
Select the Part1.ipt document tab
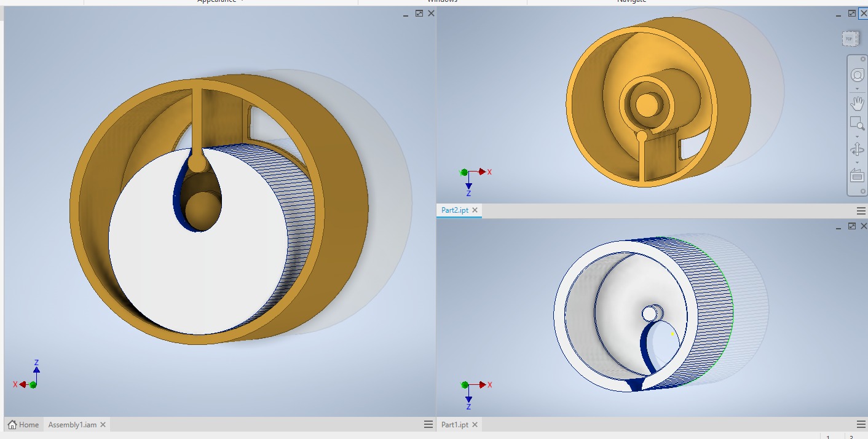coord(454,424)
